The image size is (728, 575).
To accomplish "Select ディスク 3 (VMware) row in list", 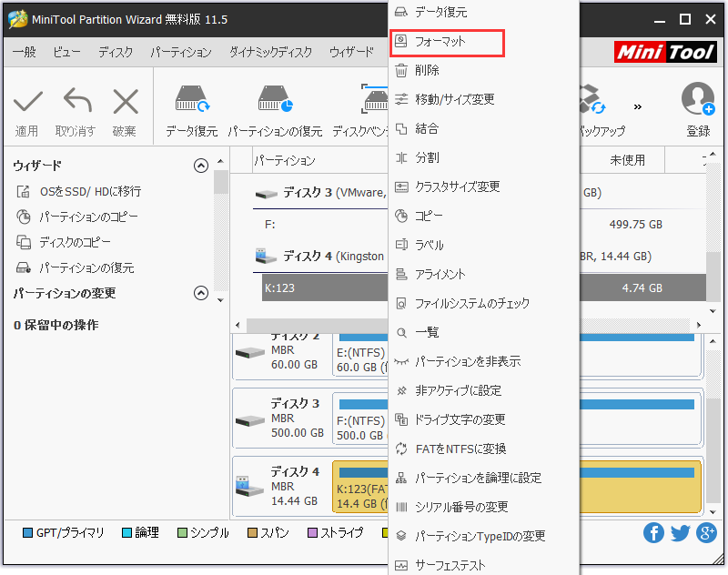I will point(321,193).
